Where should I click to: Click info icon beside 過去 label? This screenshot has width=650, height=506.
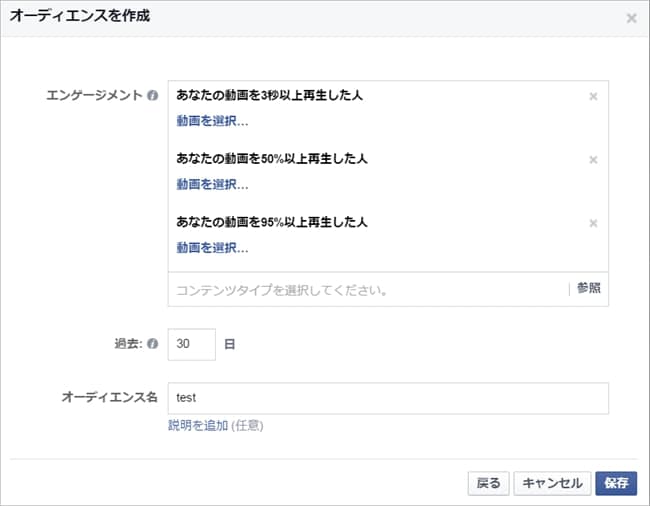tap(153, 344)
